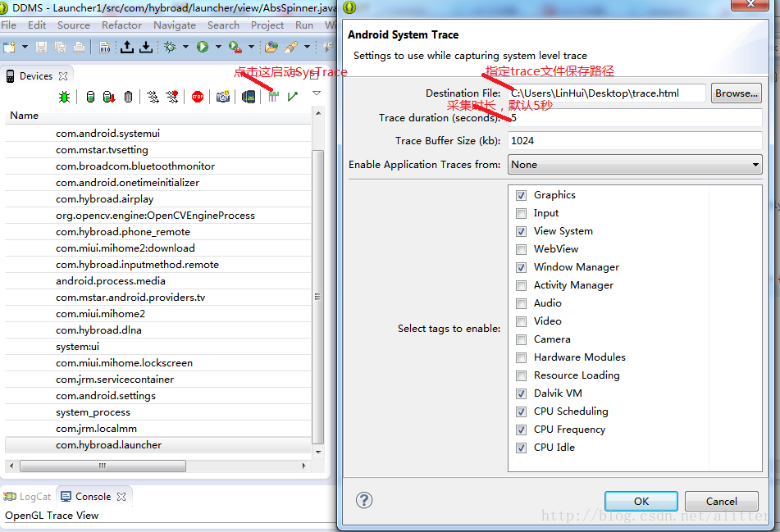Enable the Activity Manager checkbox
The width and height of the screenshot is (780, 532).
tap(521, 285)
